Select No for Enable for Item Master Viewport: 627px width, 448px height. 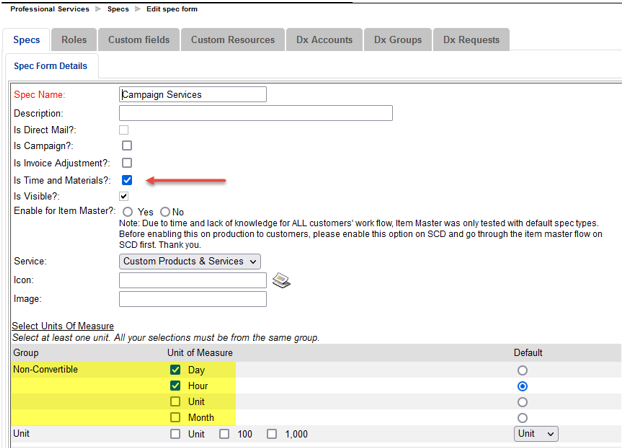165,212
